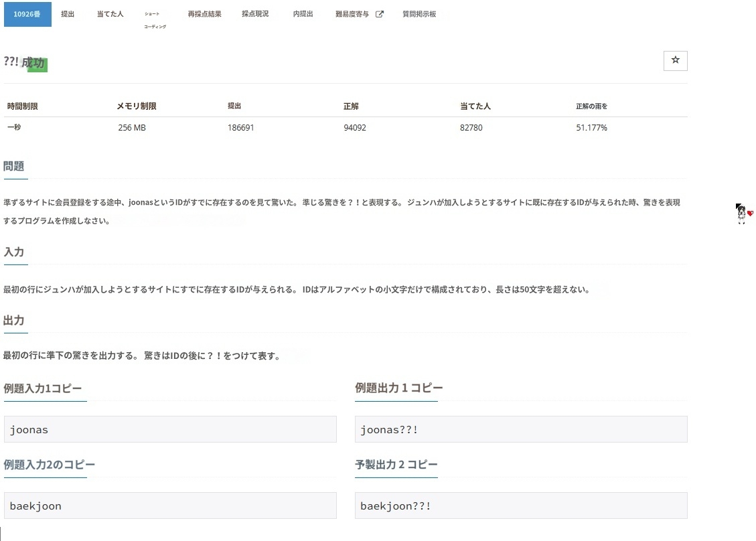This screenshot has width=756, height=541.
Task: Click the small character icon with heart
Action: (x=743, y=214)
